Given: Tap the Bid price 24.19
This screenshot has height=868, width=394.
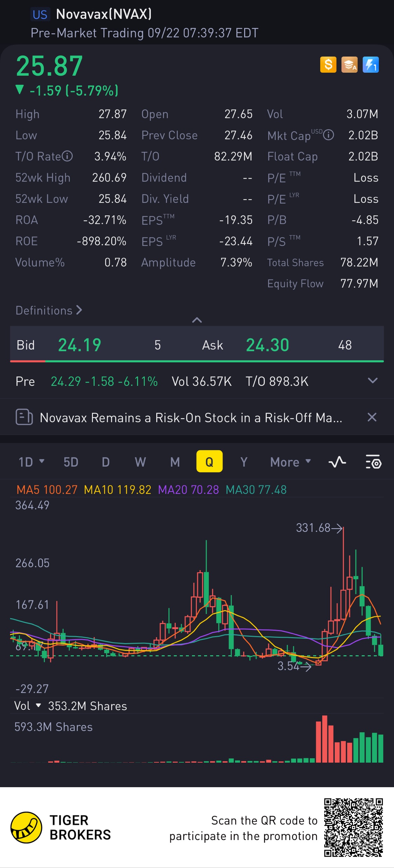Looking at the screenshot, I should point(80,345).
